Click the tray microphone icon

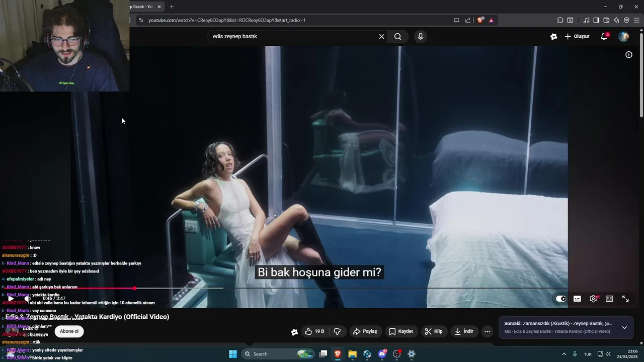click(x=575, y=354)
